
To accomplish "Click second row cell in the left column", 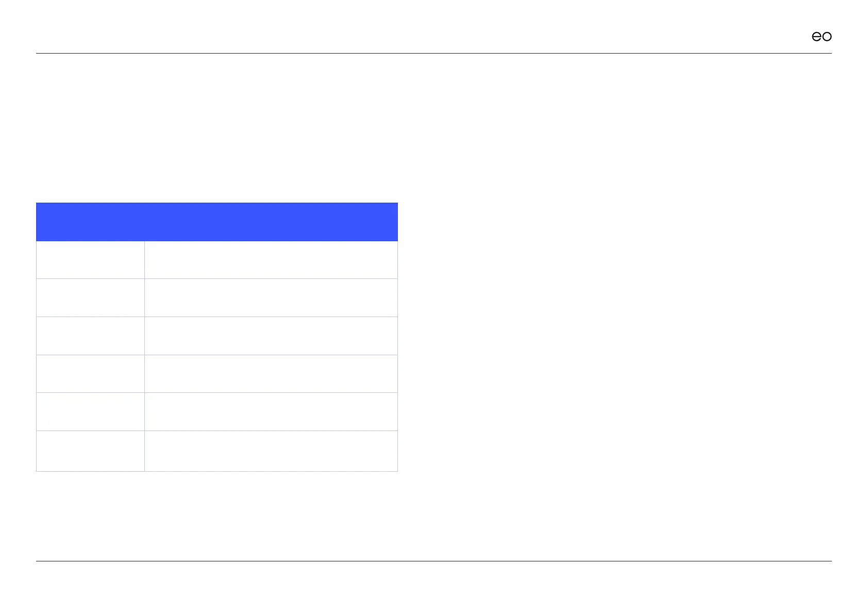I will (x=90, y=297).
